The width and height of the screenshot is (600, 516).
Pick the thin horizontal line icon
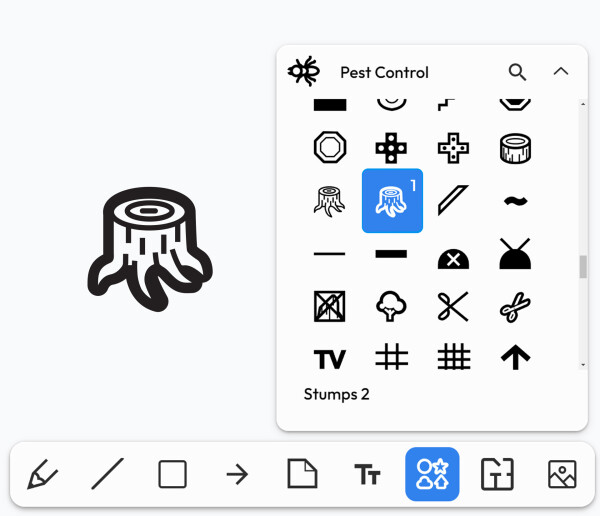[x=329, y=254]
